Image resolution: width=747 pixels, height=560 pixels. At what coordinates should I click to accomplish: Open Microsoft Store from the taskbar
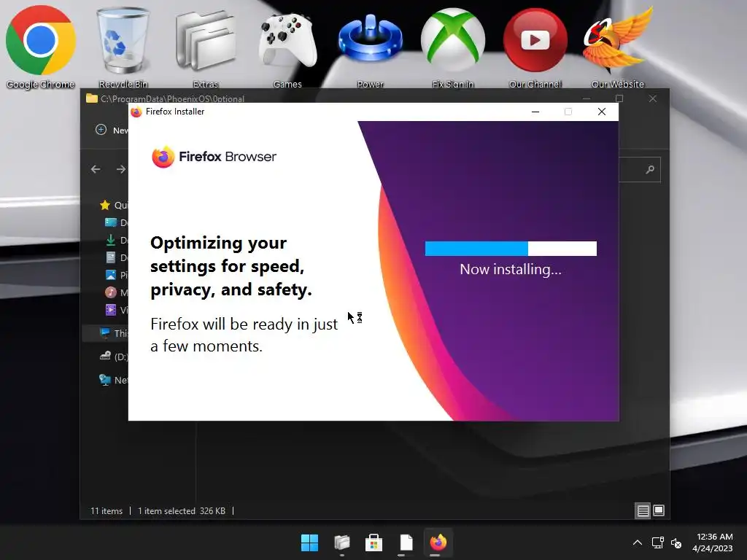(374, 542)
